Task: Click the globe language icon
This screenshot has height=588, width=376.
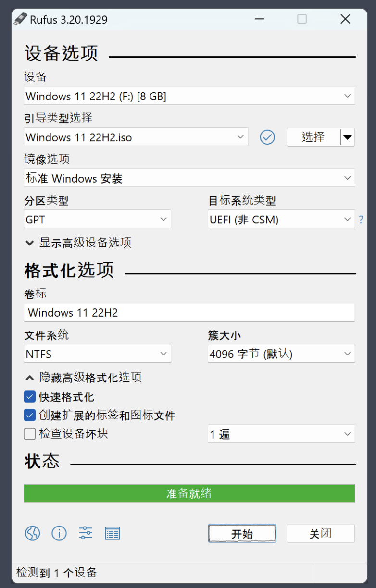Action: (33, 533)
